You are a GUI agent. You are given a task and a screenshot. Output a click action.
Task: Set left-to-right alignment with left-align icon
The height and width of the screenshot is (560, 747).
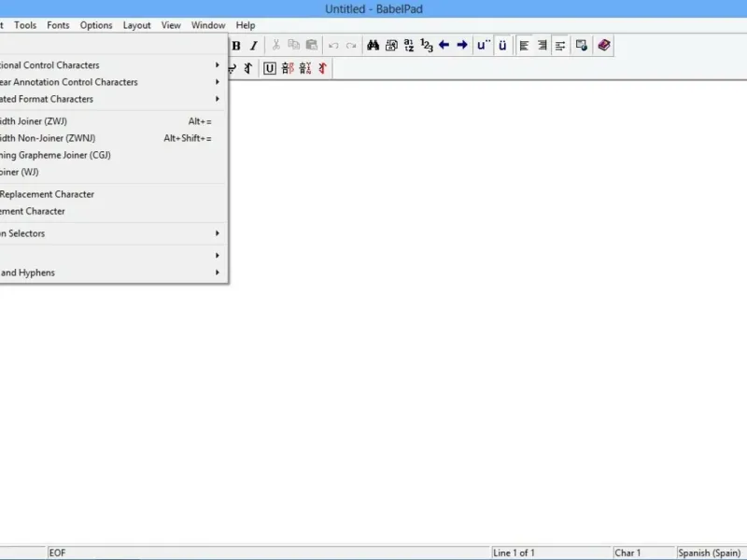coord(524,45)
